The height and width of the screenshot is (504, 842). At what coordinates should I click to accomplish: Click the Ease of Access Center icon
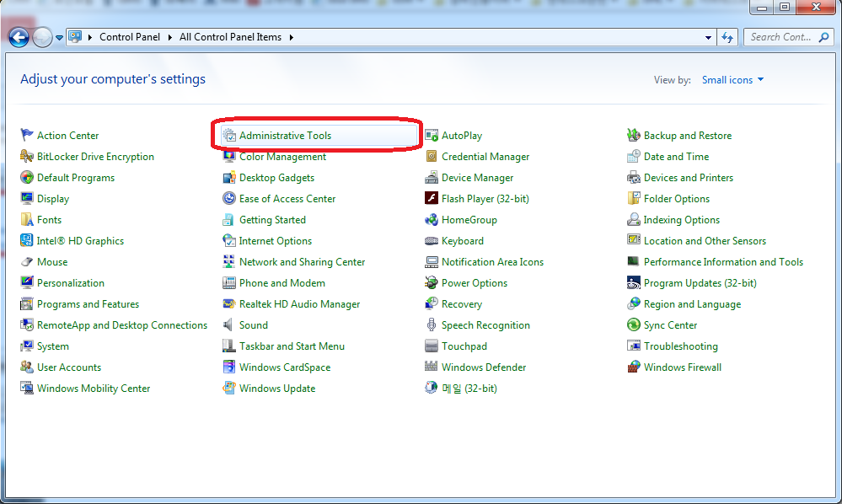coord(229,198)
